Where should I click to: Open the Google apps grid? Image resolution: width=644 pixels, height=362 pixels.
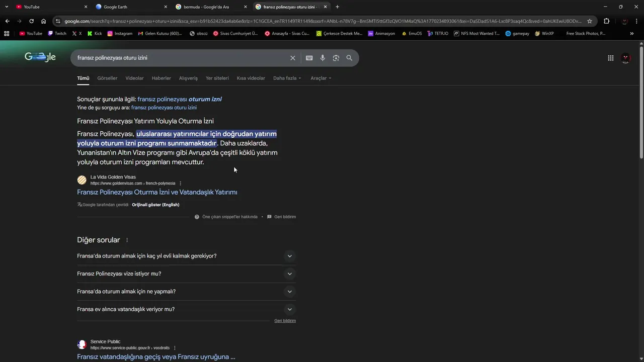click(x=610, y=58)
